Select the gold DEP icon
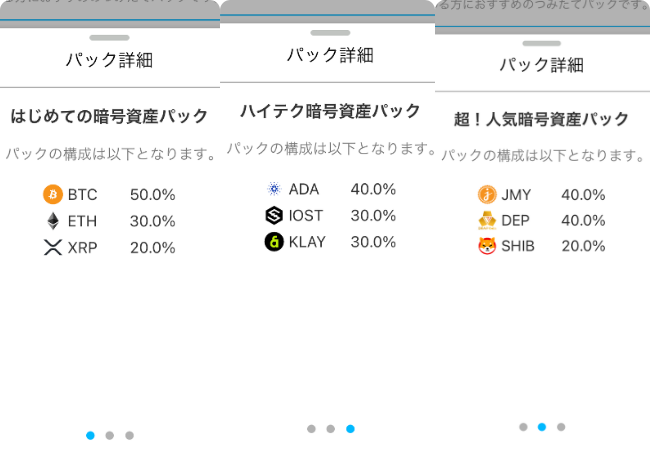Viewport: 650px width, 450px height. 487,220
